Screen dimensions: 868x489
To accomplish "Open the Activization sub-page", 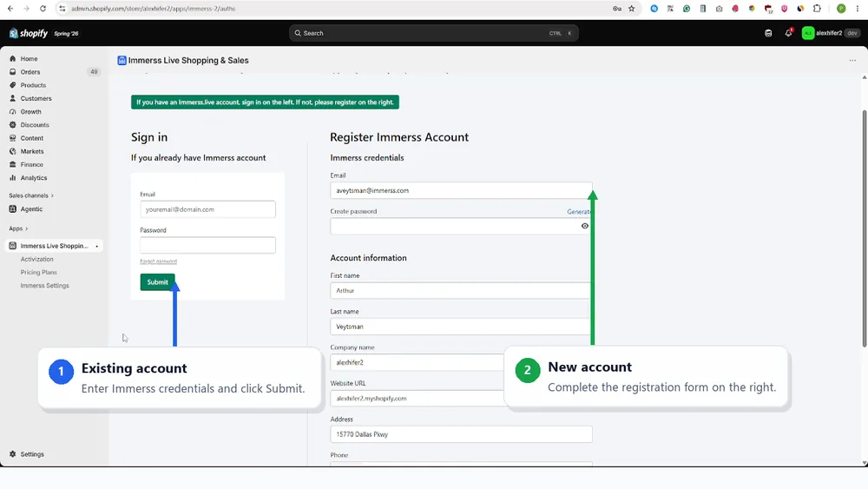I will point(37,259).
